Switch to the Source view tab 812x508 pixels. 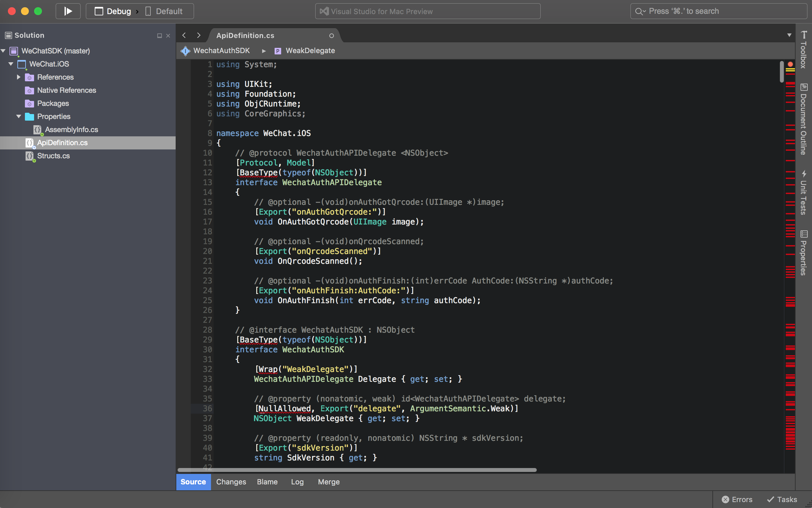point(193,482)
